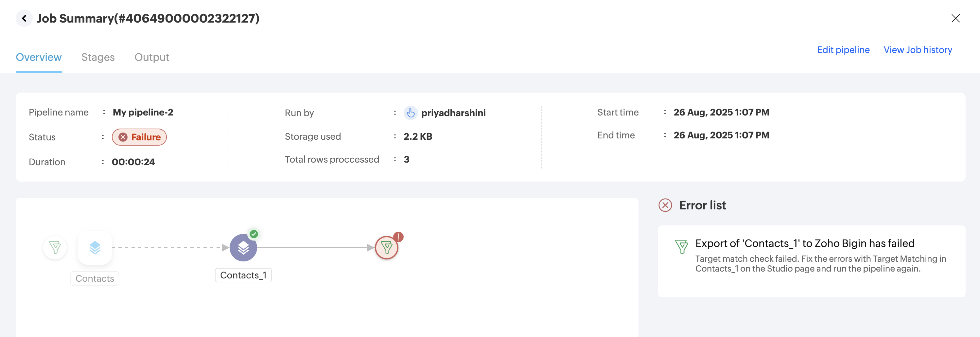Click the manual run hand icon
Screen dimensions: 980x337
(410, 113)
